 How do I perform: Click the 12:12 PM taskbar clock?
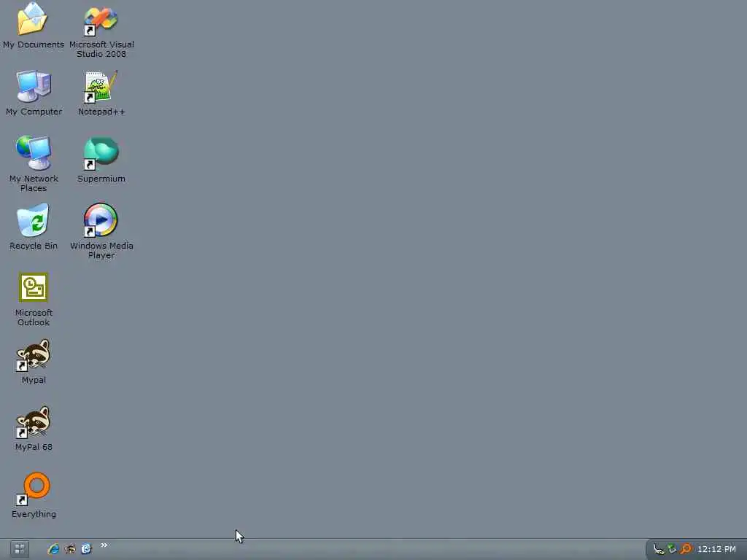[x=716, y=549]
